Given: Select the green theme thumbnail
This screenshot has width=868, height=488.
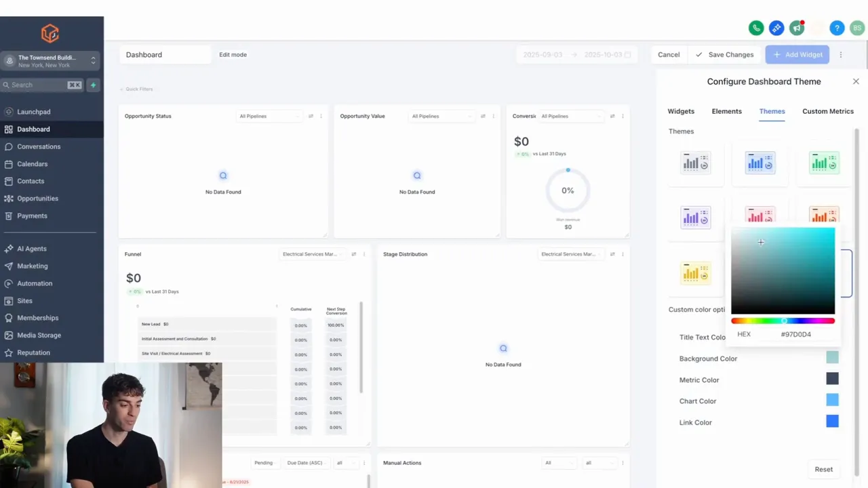Looking at the screenshot, I should (824, 163).
